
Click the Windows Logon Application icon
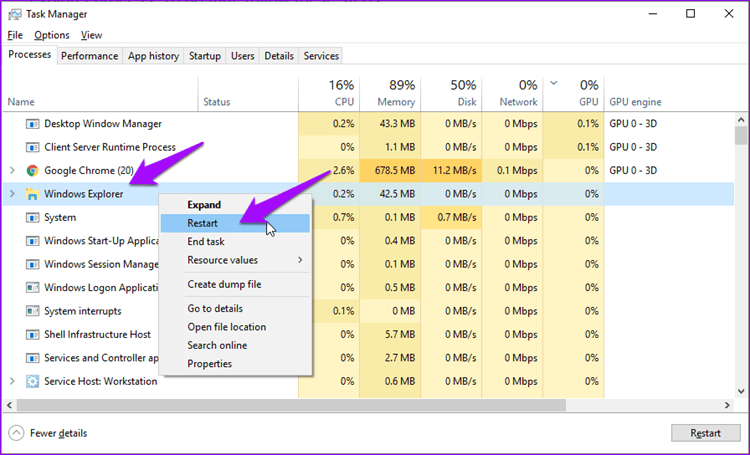coord(32,288)
